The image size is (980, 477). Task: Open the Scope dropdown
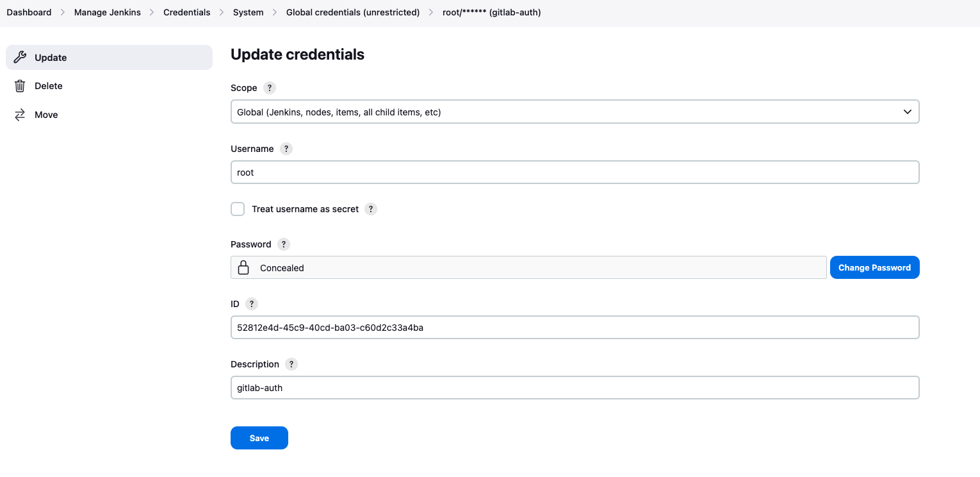click(x=575, y=112)
